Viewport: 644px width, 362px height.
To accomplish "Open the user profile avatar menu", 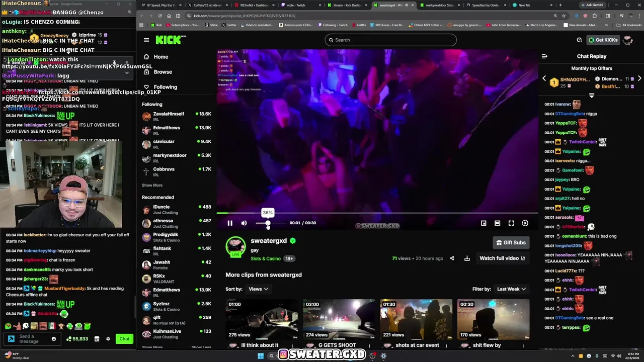I will click(x=627, y=40).
